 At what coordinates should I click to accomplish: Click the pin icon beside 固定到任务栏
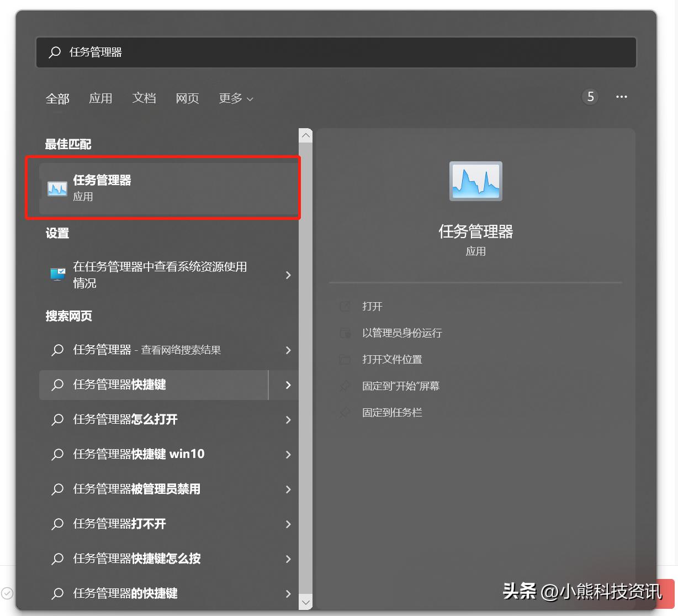345,412
